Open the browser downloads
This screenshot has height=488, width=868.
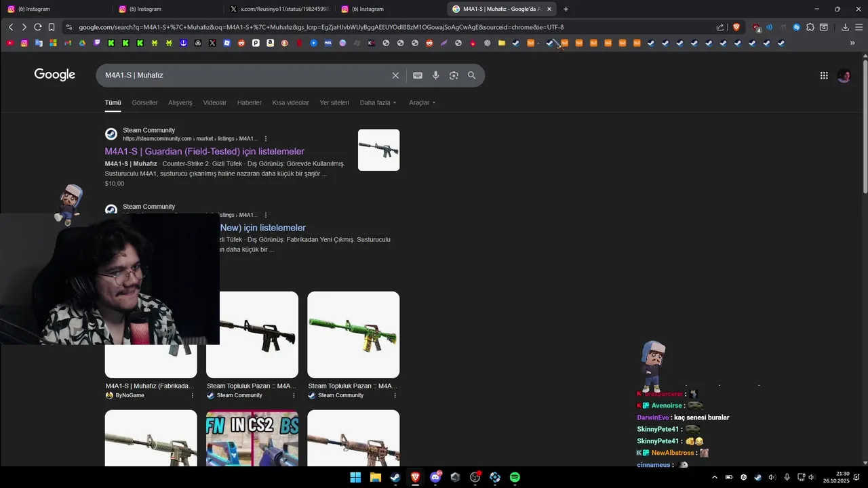(845, 27)
